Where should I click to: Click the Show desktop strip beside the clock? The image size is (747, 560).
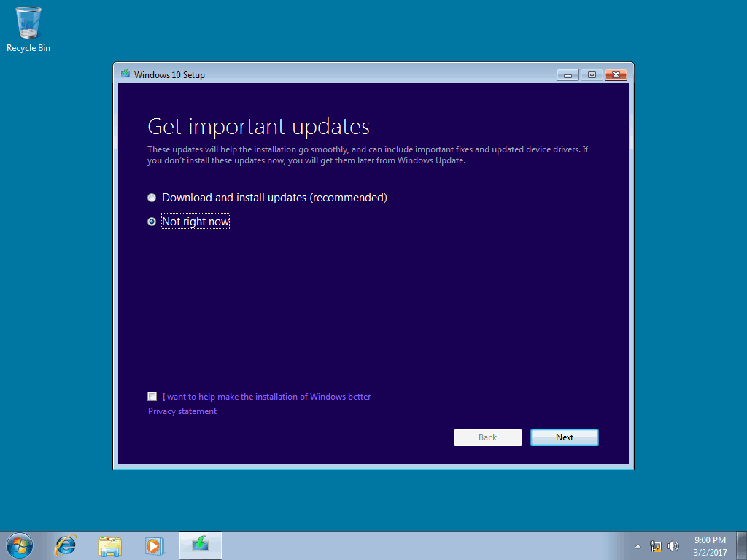742,545
